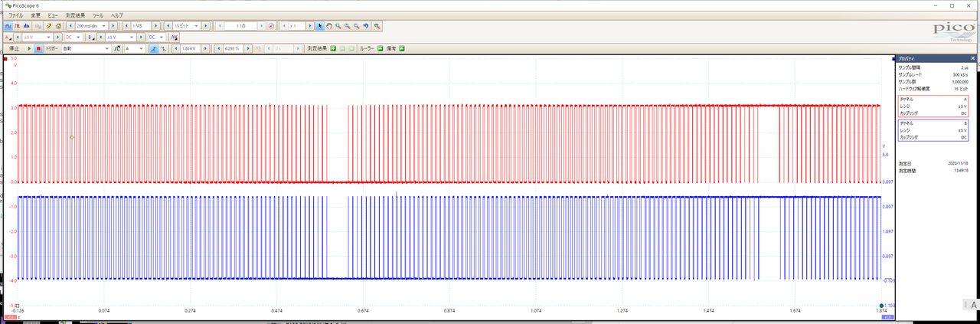Click the Home icon in toolbar
980x324 pixels.
click(x=58, y=25)
